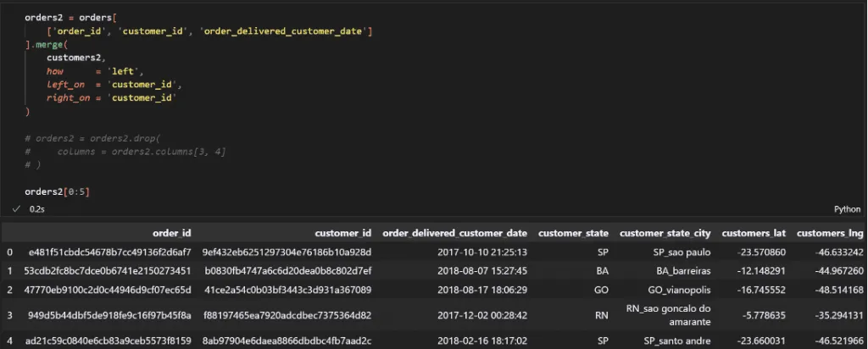Screen dimensions: 868x349
Task: Click row index 3 in output table
Action: 8,315
